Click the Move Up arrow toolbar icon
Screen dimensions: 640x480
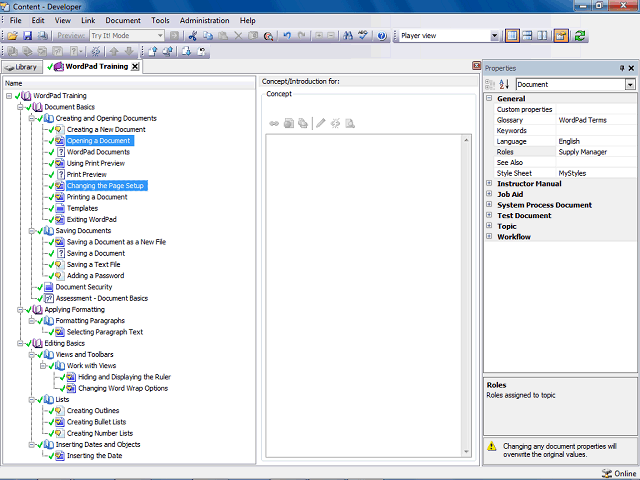[114, 51]
